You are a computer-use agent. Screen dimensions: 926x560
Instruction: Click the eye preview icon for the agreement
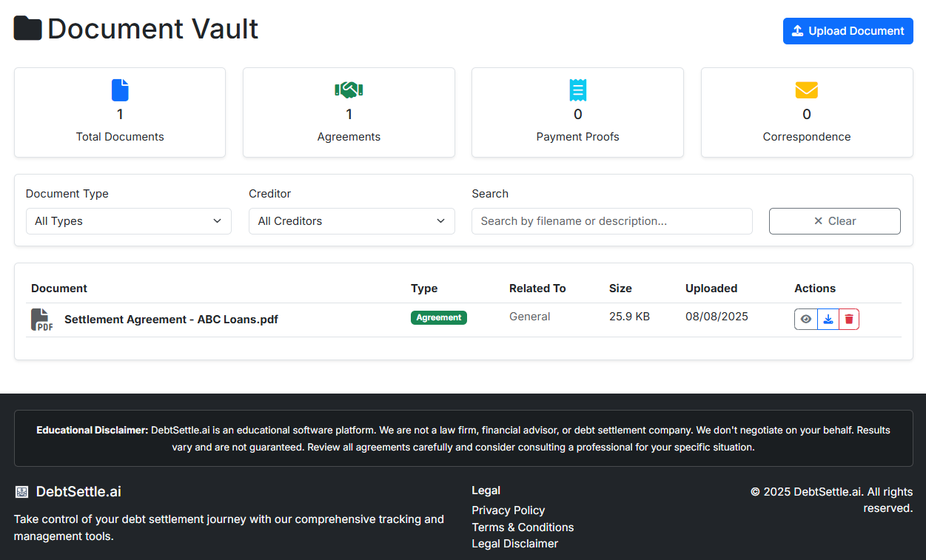coord(805,319)
